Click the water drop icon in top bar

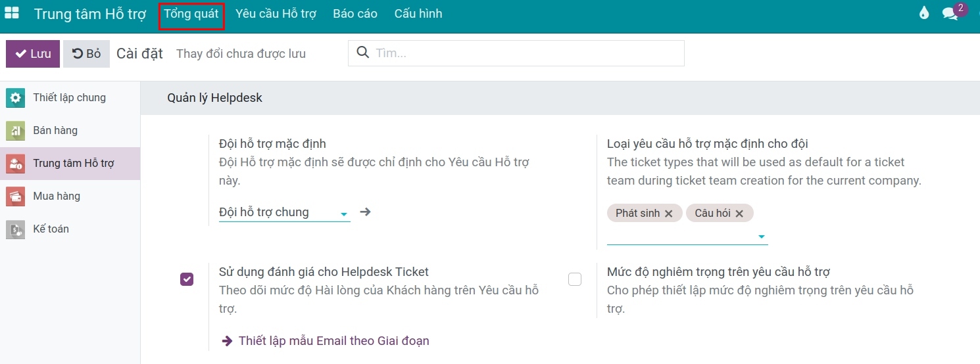coord(924,13)
